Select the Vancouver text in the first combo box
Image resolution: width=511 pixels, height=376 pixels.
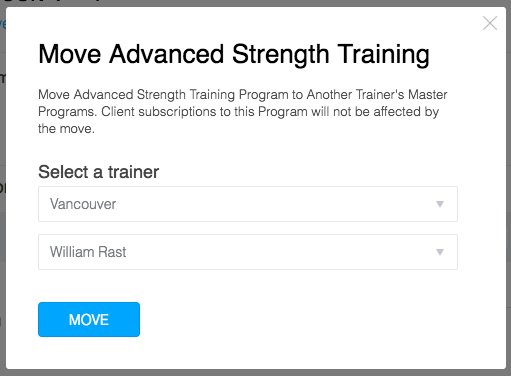pyautogui.click(x=83, y=204)
